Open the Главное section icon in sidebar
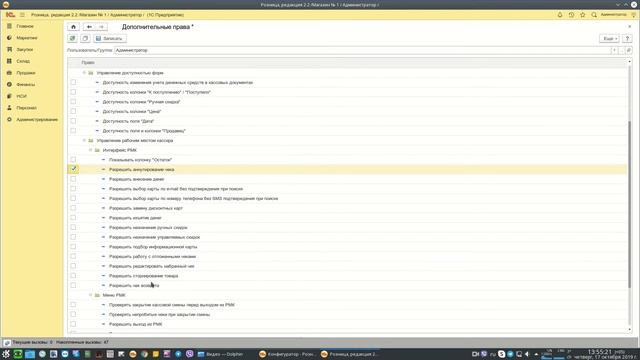The image size is (640, 360). (x=9, y=26)
